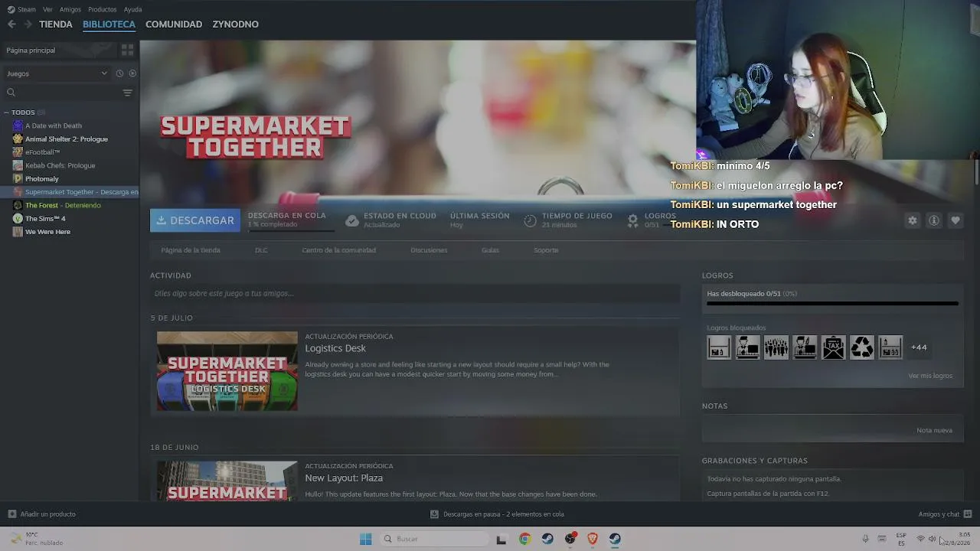Show game info icon
Screen dimensions: 980x551
tap(934, 220)
